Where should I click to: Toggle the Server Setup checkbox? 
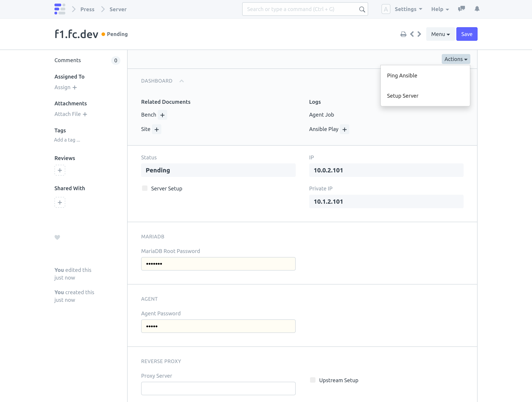coord(144,188)
